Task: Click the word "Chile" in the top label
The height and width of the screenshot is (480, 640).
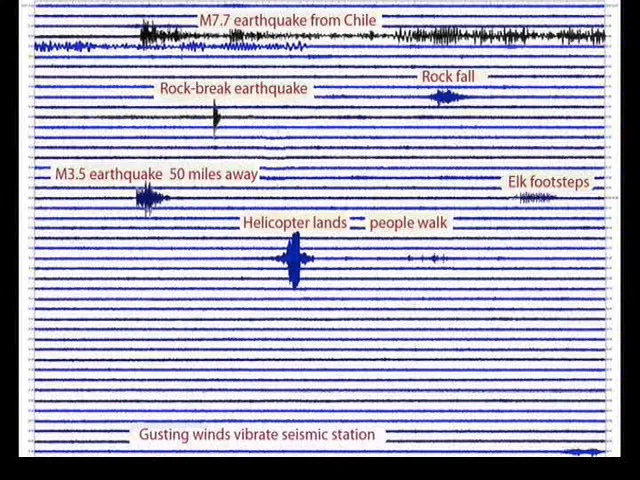Action: point(358,20)
